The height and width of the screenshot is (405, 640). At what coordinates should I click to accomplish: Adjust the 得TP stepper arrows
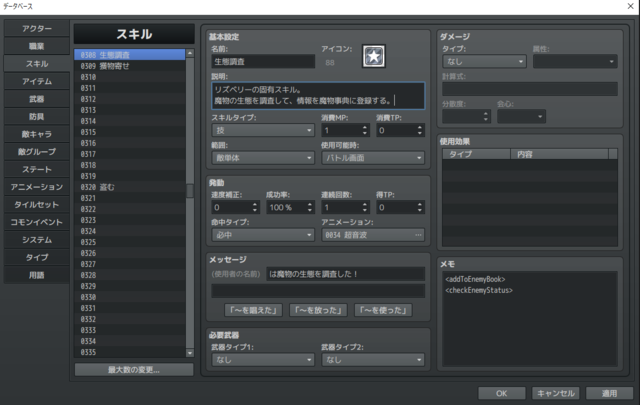point(420,207)
